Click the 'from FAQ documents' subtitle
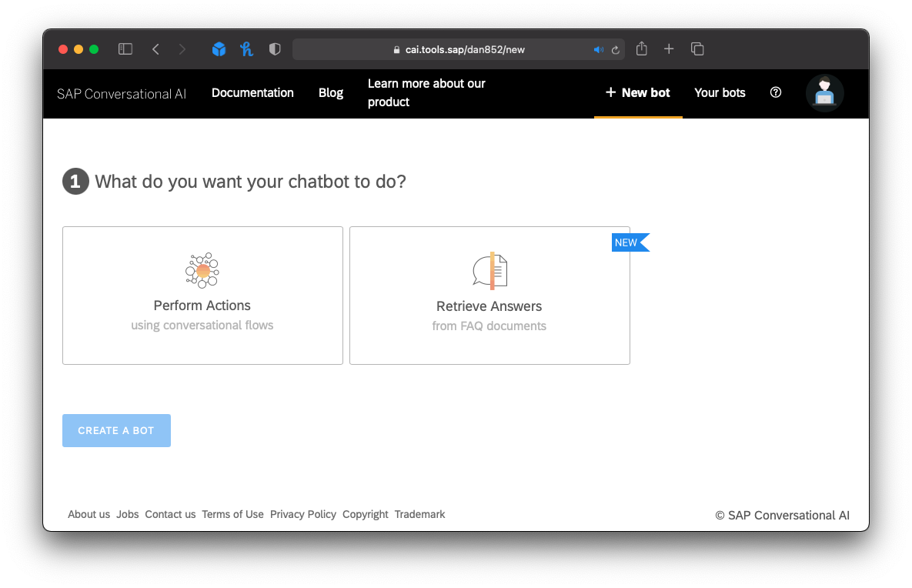 click(x=489, y=326)
